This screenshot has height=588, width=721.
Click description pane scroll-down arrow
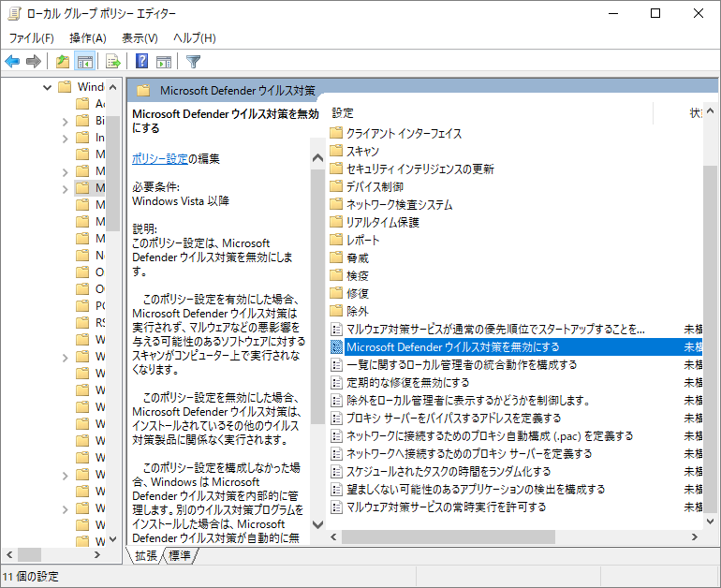pyautogui.click(x=317, y=524)
